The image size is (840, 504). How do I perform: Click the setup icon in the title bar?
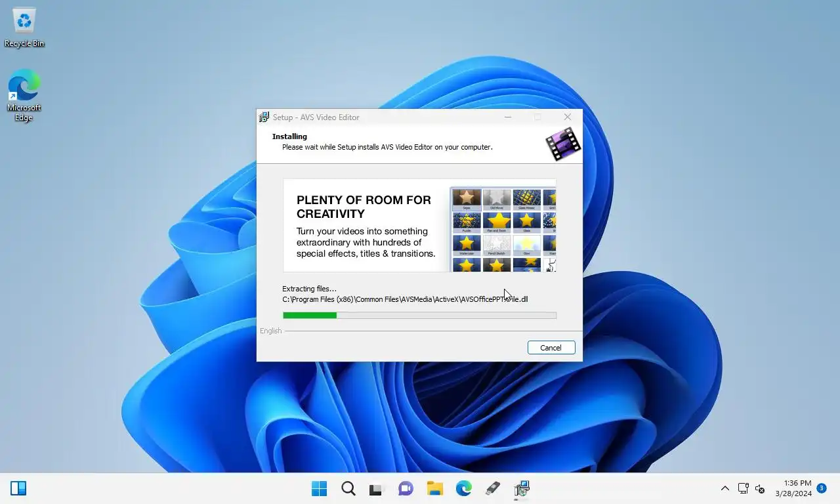point(264,117)
